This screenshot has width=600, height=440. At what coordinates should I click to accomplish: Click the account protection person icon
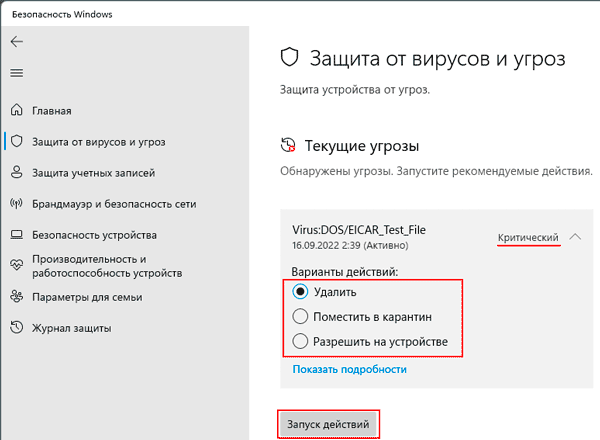tap(16, 172)
